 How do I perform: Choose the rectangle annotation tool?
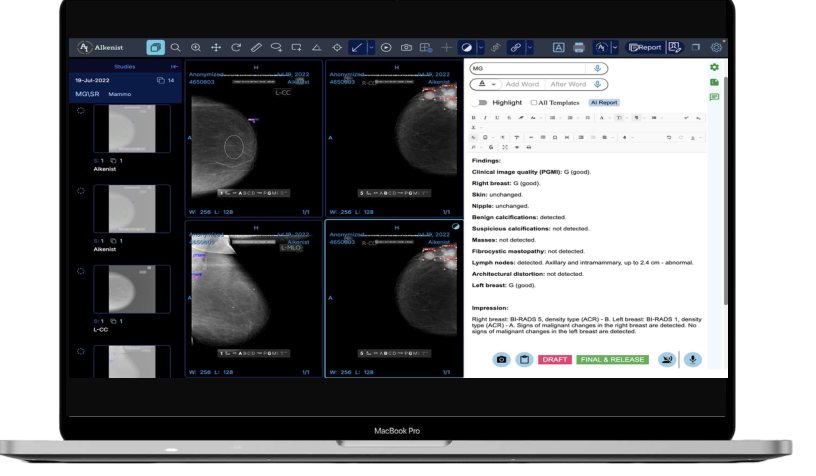pos(297,47)
